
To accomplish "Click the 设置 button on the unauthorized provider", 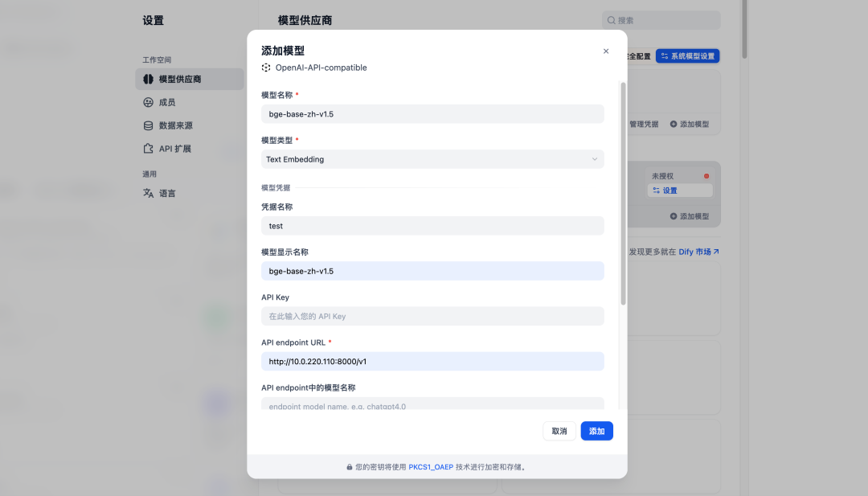I will pos(679,190).
